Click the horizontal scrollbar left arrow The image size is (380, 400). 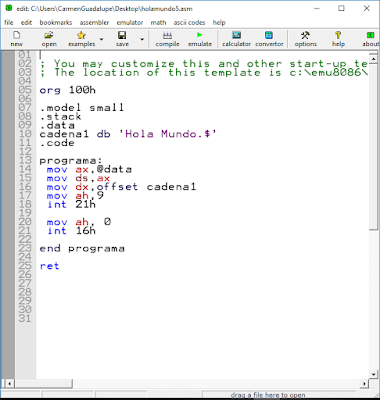tap(9, 384)
